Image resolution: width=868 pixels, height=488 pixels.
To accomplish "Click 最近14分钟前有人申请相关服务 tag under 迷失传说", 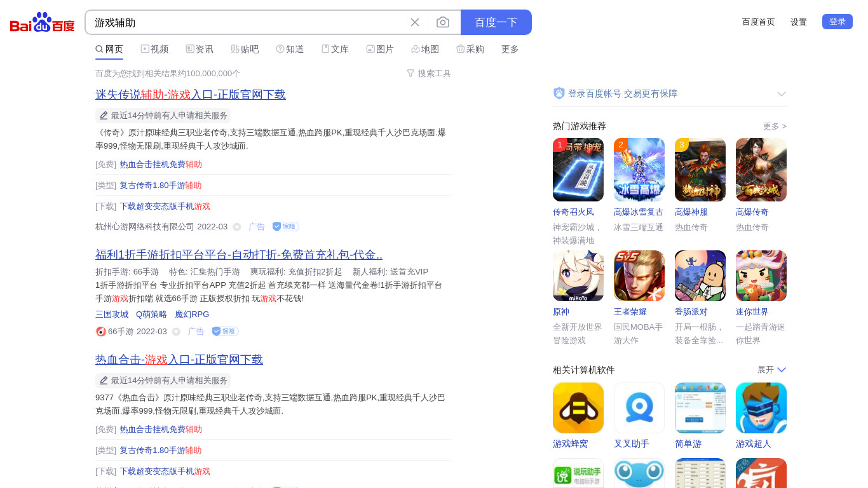I will coord(163,115).
